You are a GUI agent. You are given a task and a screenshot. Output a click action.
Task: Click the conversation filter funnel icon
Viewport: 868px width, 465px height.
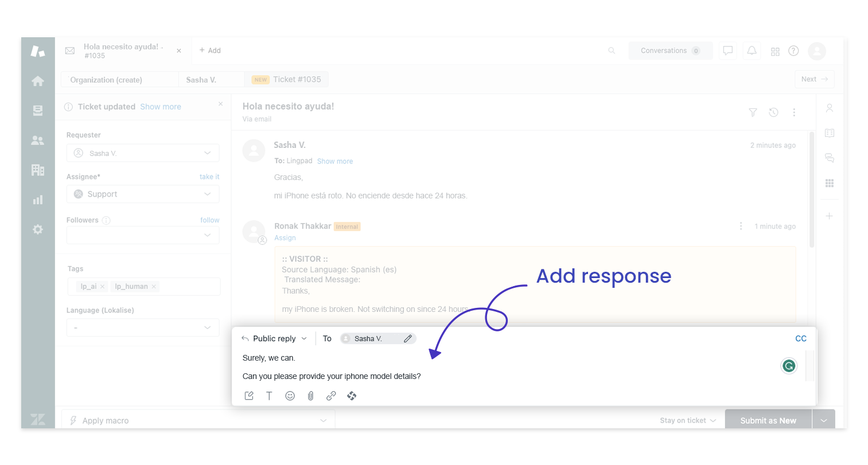(753, 112)
